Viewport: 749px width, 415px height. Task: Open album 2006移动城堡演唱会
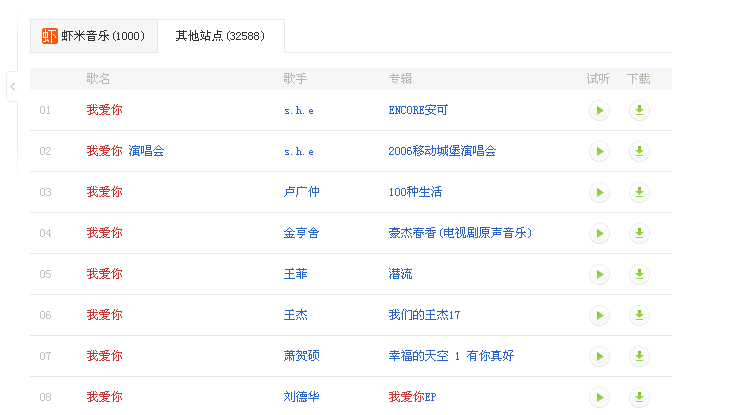[442, 151]
